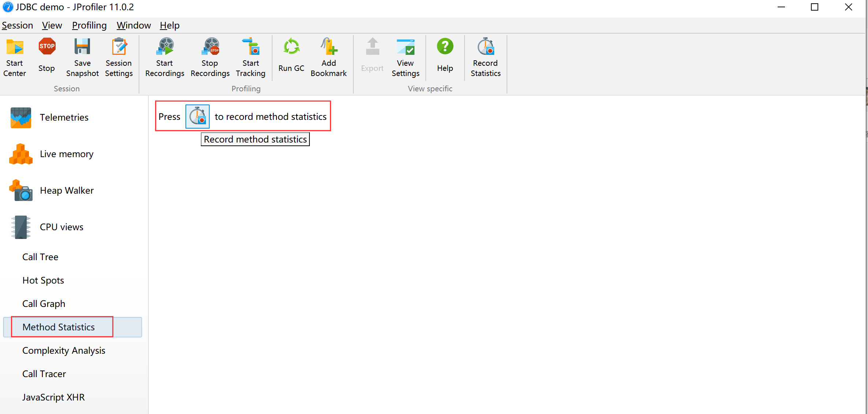Open the Session menu
The height and width of the screenshot is (414, 868).
[17, 25]
